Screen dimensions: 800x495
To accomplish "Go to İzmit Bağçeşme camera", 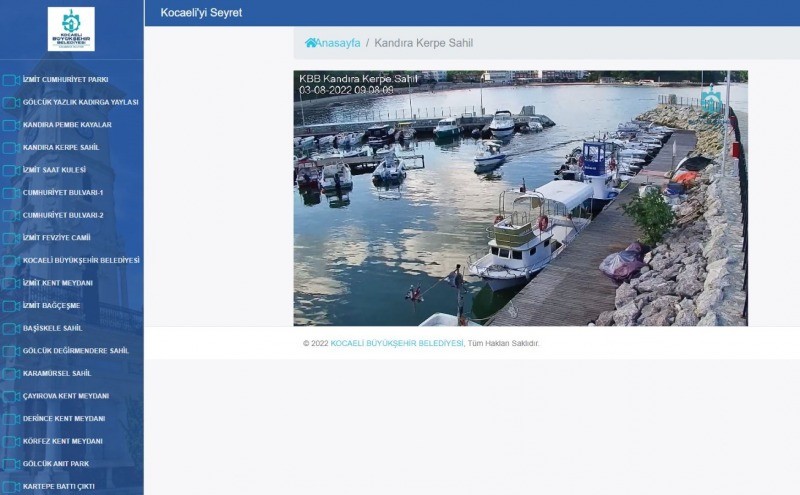I will (x=52, y=305).
